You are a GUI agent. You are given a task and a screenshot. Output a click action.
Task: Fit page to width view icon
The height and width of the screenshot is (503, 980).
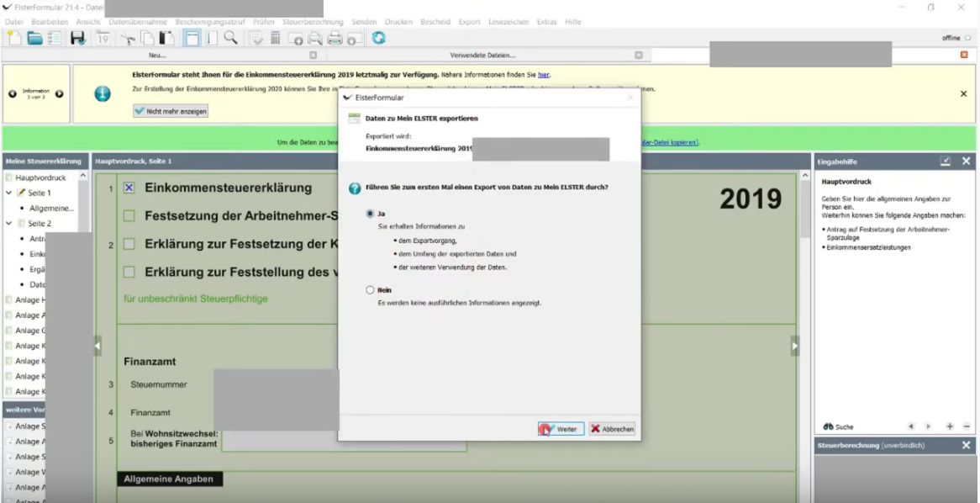click(x=192, y=38)
